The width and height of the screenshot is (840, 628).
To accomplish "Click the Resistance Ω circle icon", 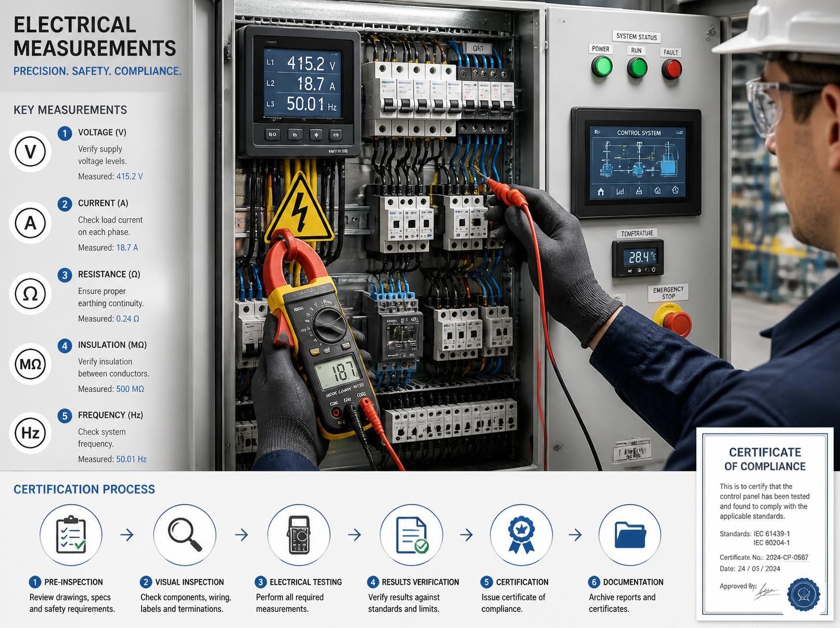I will (x=31, y=294).
